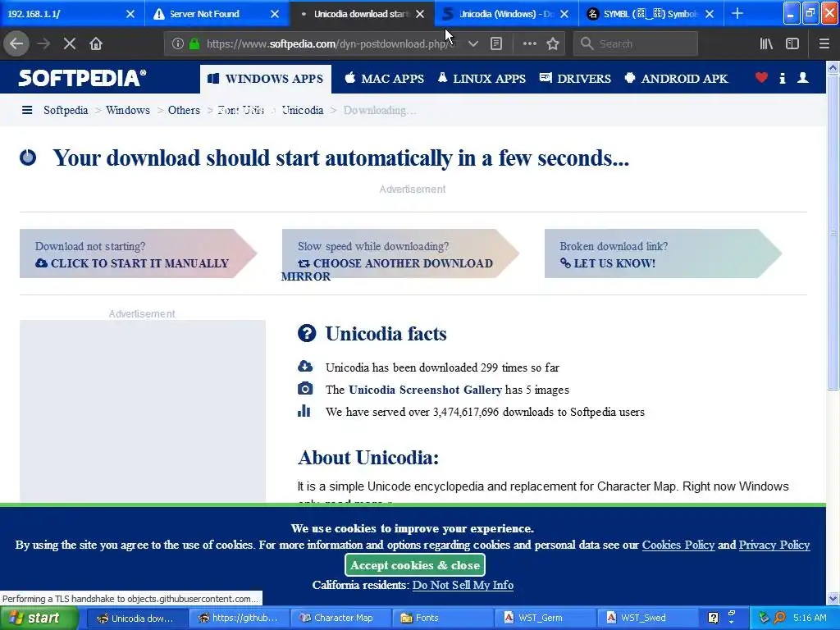Open the Mac Apps section

point(385,78)
